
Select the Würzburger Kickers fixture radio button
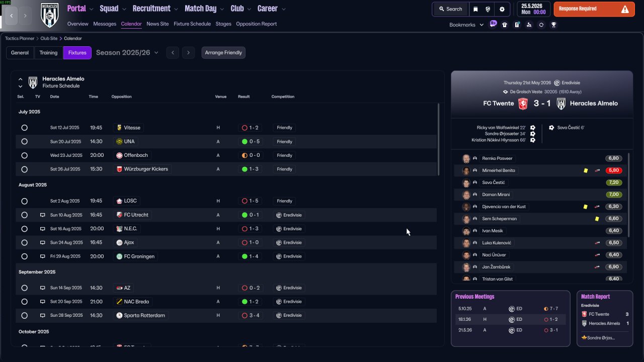[24, 169]
